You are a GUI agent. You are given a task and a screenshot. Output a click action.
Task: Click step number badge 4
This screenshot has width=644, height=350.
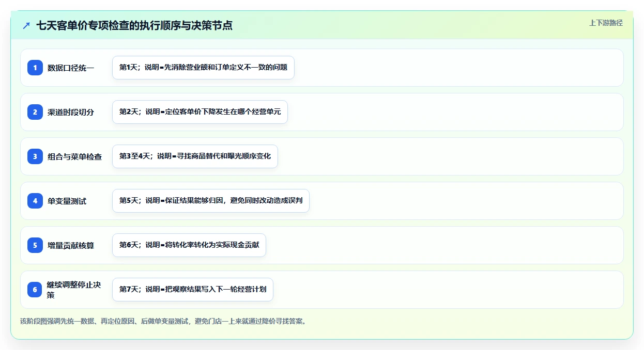tap(35, 201)
